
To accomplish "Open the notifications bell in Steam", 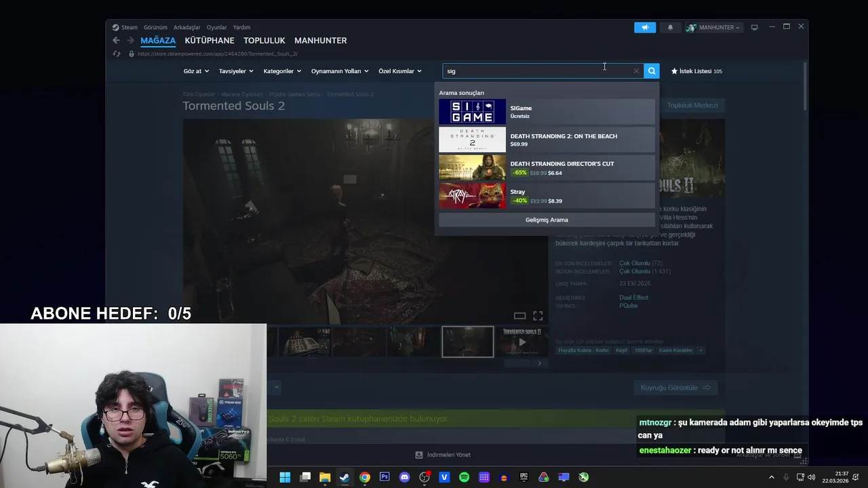I will (x=671, y=28).
